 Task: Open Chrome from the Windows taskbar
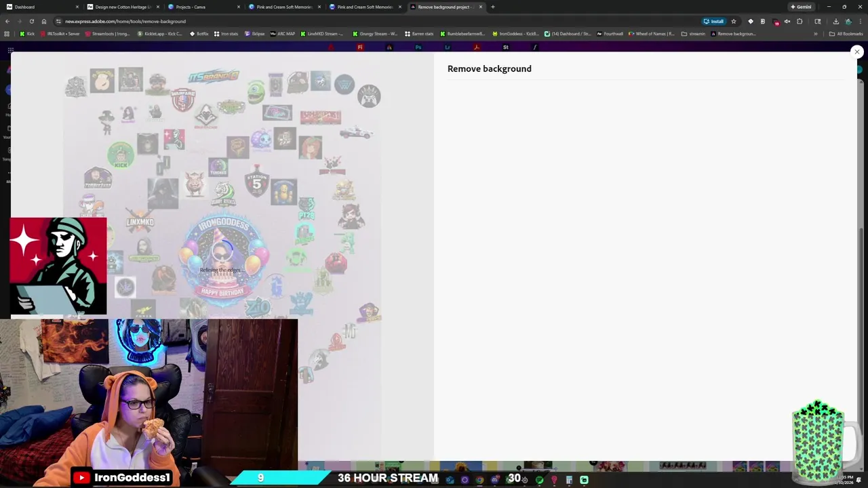[x=479, y=480]
